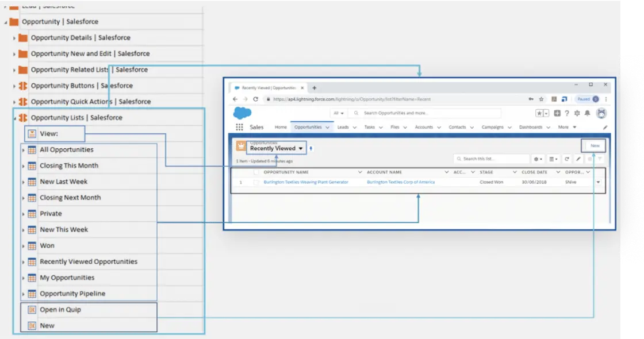Viewport: 644px width, 339px height.
Task: Open the notifications bell icon
Action: tap(588, 113)
